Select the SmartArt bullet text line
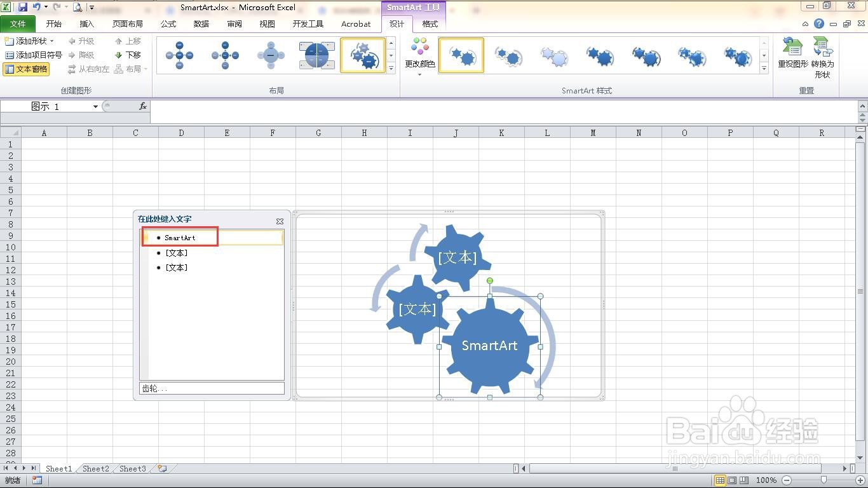The height and width of the screenshot is (488, 868). [212, 238]
